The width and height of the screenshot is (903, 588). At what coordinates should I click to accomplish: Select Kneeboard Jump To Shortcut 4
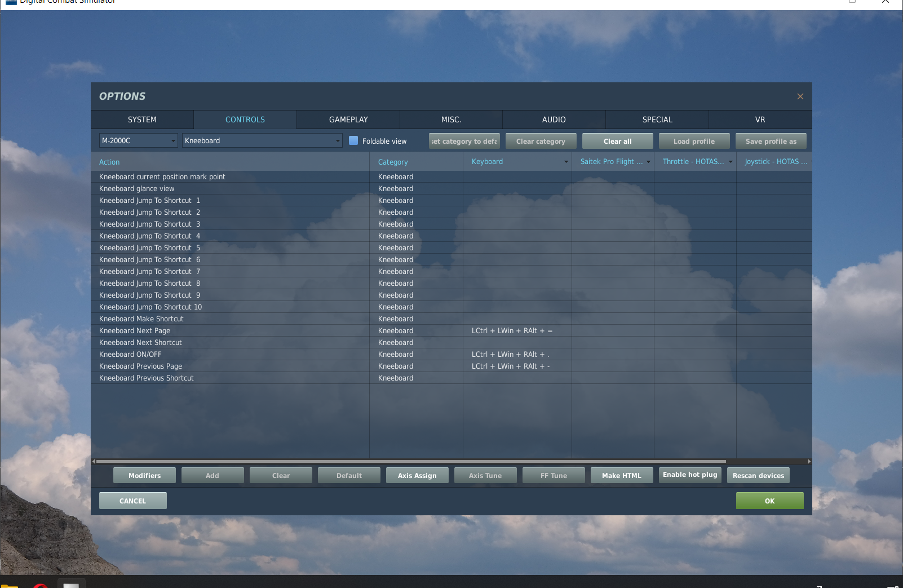click(452, 236)
